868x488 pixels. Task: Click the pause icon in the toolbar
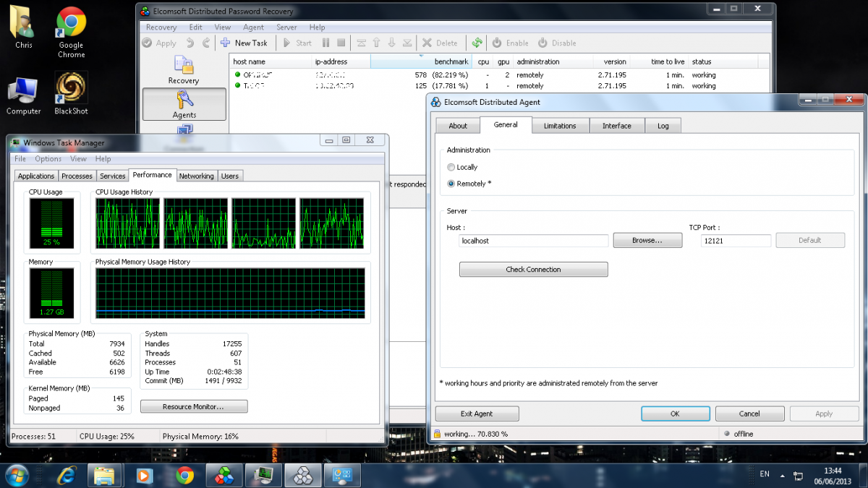click(x=325, y=43)
